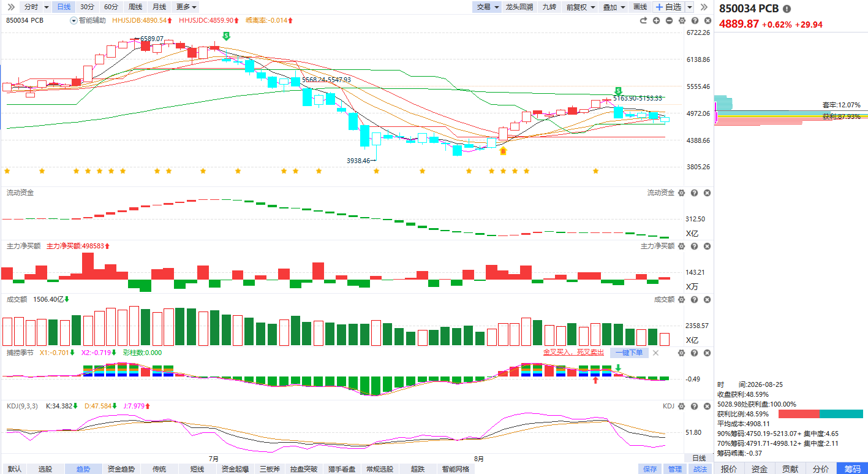Click the info icon beside 850034 PCB
Screen dimensions: 868x474
point(787,9)
